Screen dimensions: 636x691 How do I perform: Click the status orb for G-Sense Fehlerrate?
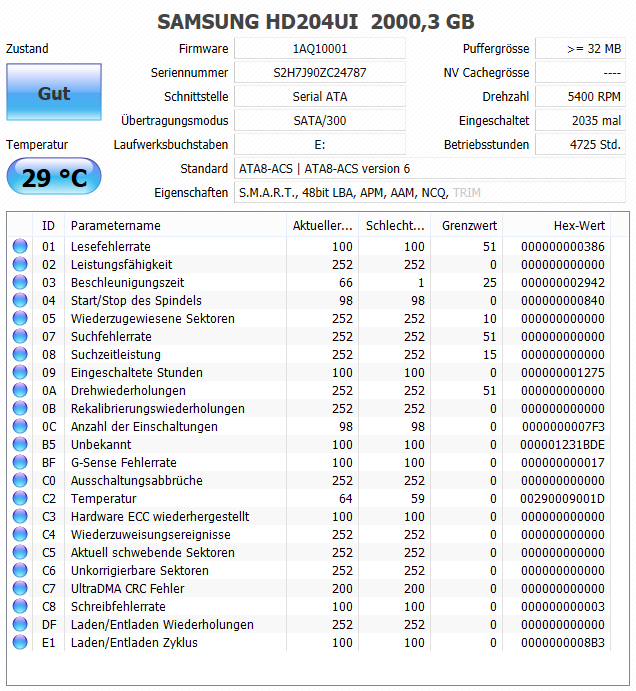pyautogui.click(x=20, y=462)
